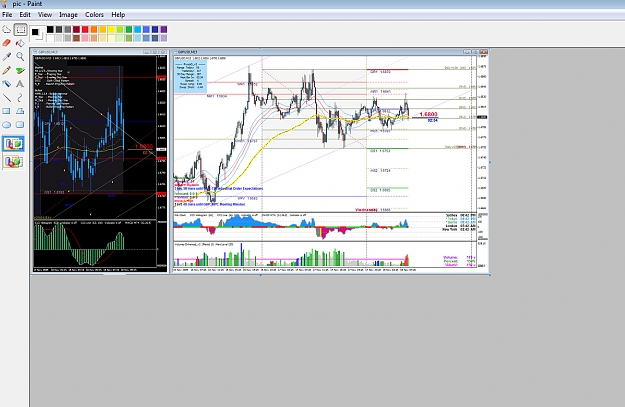Viewport: 625px width, 407px height.
Task: Open the Edit menu
Action: click(x=25, y=15)
